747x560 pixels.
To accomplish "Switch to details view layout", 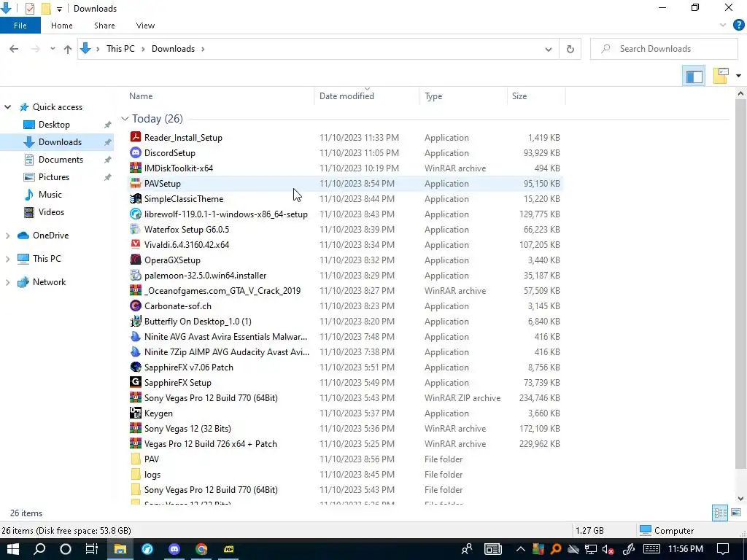I will point(720,513).
